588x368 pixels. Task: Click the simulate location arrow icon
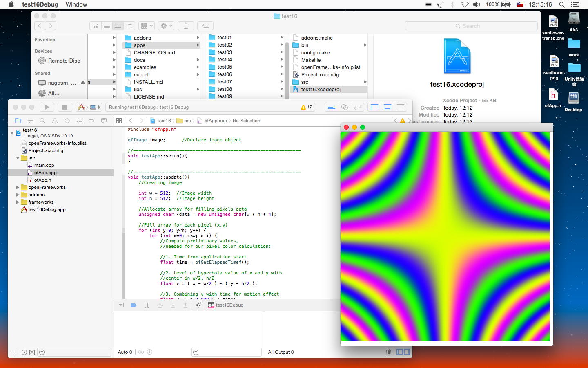(x=198, y=305)
